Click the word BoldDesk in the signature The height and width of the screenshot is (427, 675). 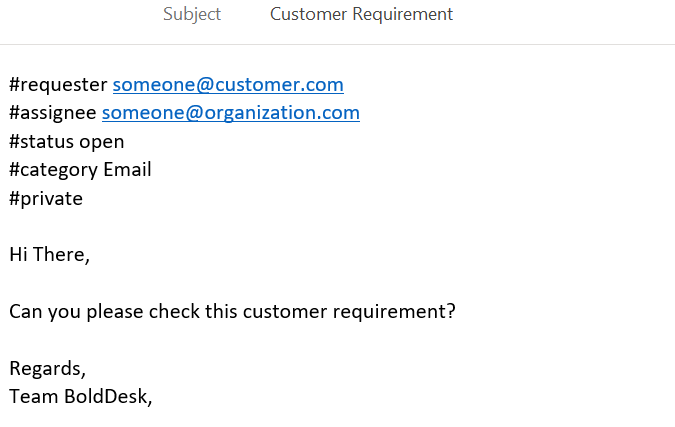(106, 396)
